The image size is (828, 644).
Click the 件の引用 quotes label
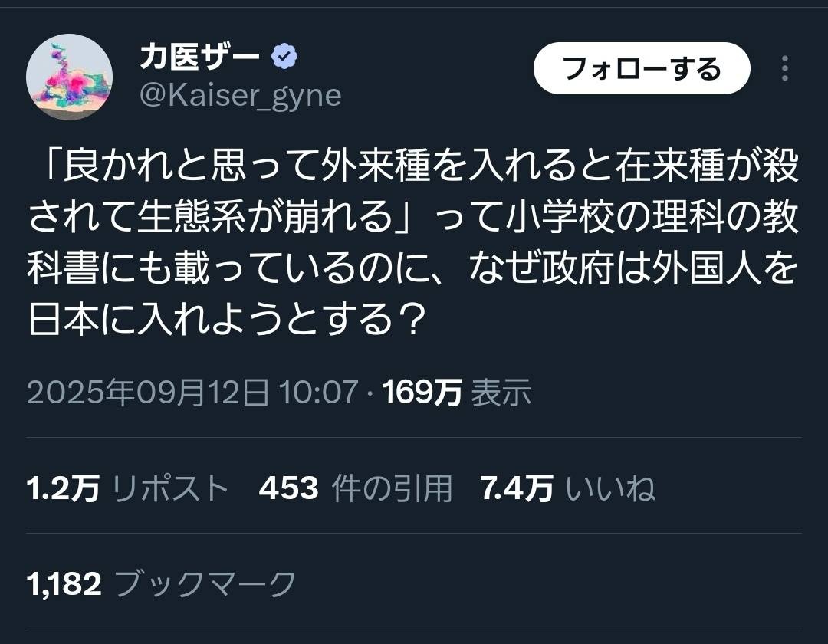tap(392, 488)
